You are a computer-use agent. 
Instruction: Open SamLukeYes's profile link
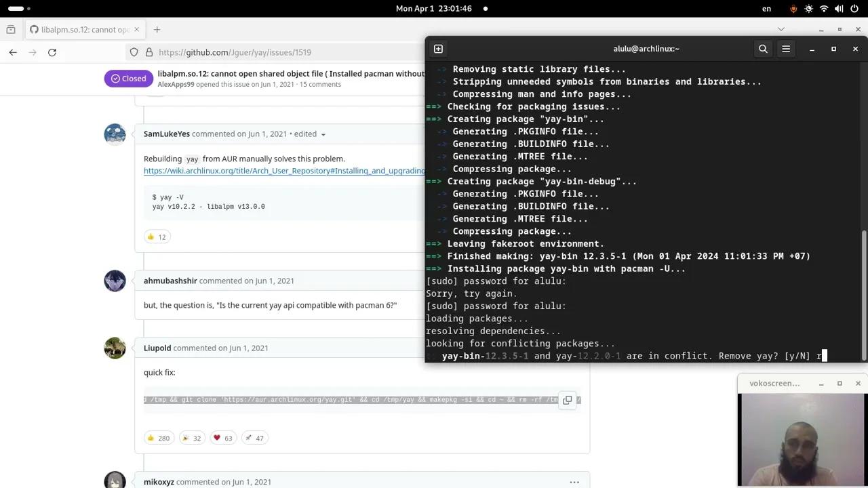167,134
